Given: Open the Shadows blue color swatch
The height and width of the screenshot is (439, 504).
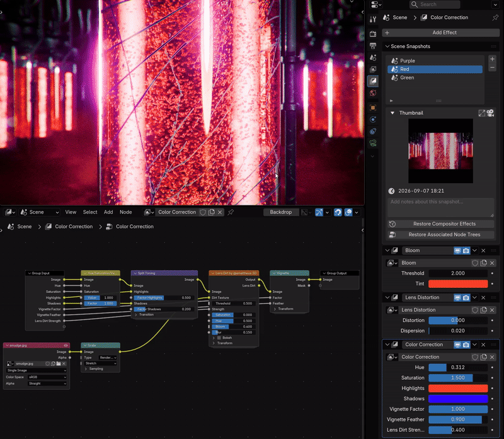Looking at the screenshot, I should click(458, 399).
